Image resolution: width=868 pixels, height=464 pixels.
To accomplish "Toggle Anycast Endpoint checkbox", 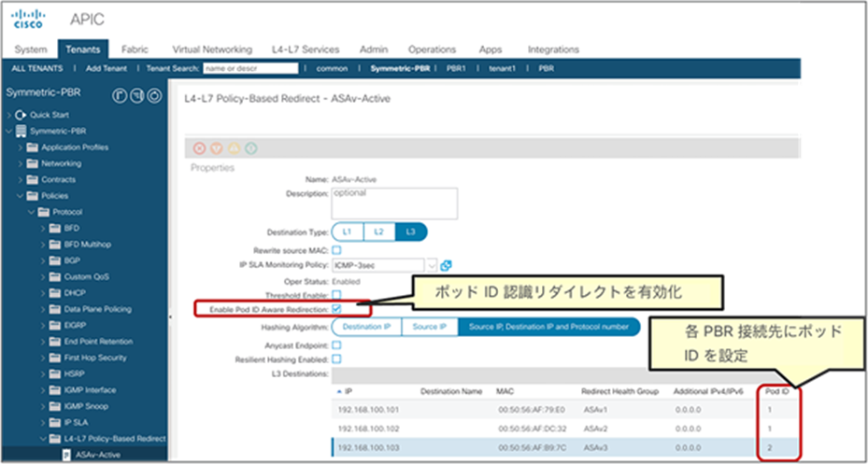I will [336, 345].
